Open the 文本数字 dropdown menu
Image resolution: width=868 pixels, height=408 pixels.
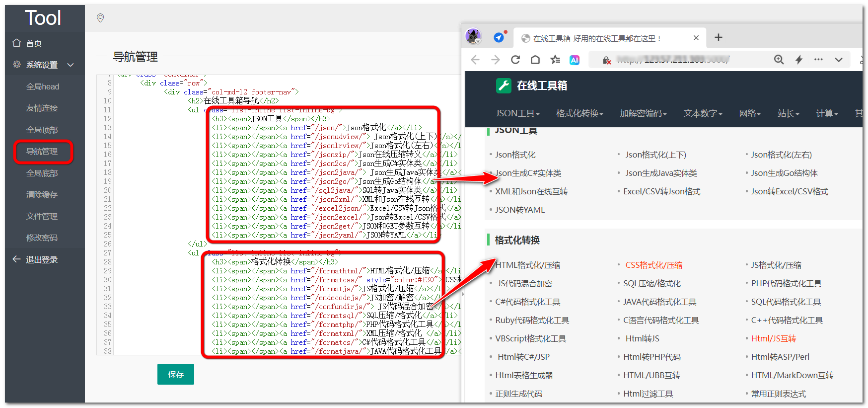pyautogui.click(x=703, y=113)
